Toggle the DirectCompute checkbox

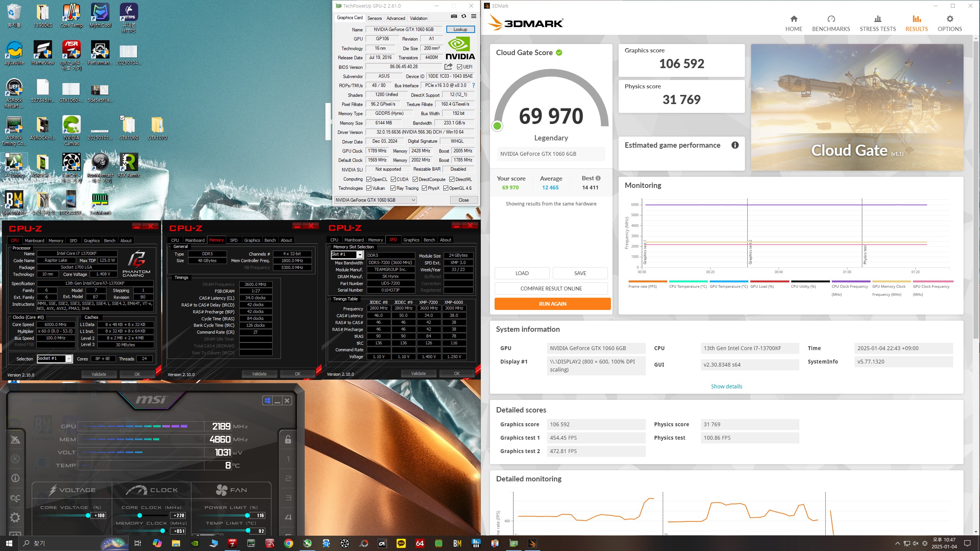[x=415, y=179]
